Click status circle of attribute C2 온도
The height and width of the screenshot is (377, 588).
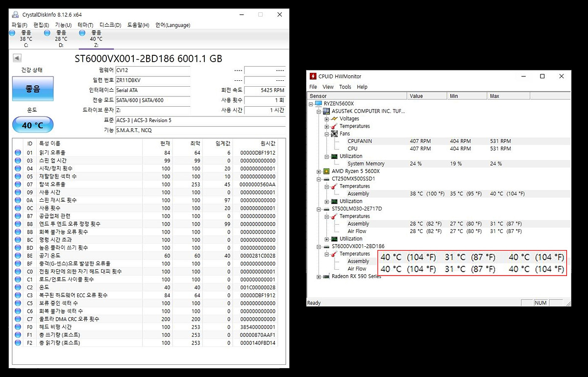[18, 287]
